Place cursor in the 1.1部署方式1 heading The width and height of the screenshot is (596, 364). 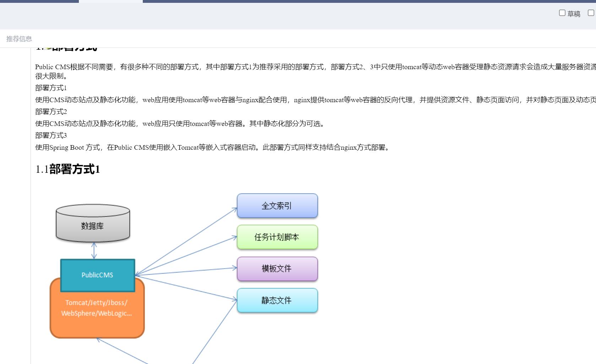click(68, 169)
